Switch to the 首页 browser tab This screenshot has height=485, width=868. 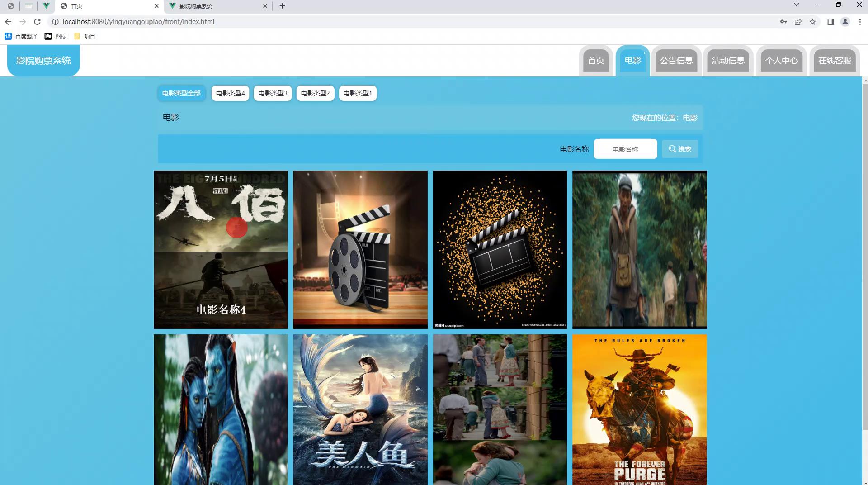[x=109, y=6]
